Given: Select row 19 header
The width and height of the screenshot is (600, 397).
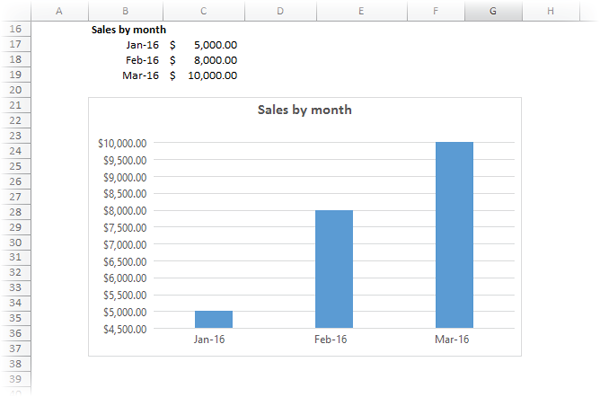Looking at the screenshot, I should click(x=16, y=75).
